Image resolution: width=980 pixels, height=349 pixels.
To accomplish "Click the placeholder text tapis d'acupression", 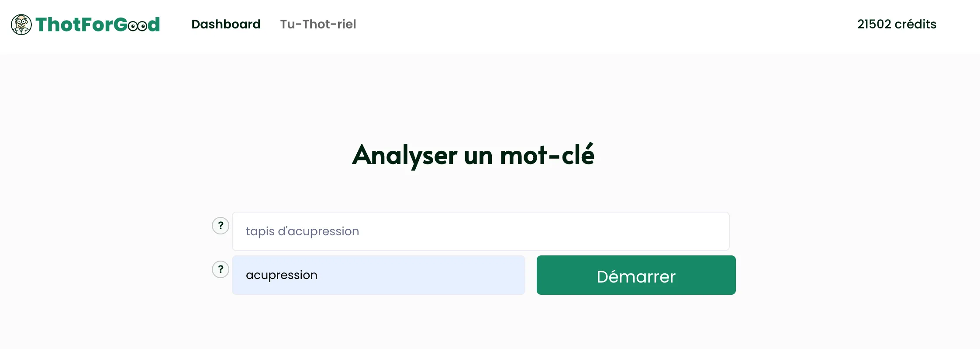I will pyautogui.click(x=302, y=231).
